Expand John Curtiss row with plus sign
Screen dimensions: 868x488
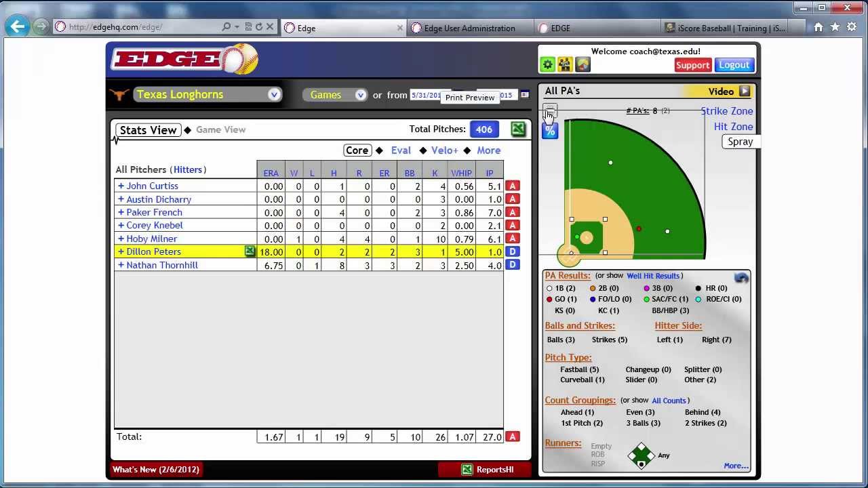[x=121, y=186]
